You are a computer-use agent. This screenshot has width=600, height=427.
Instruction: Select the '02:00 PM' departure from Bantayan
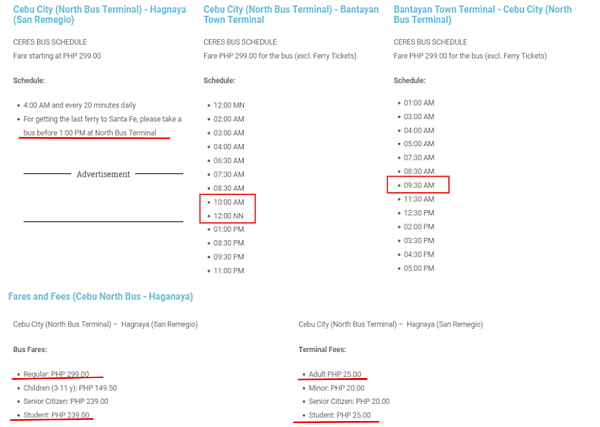tap(419, 227)
